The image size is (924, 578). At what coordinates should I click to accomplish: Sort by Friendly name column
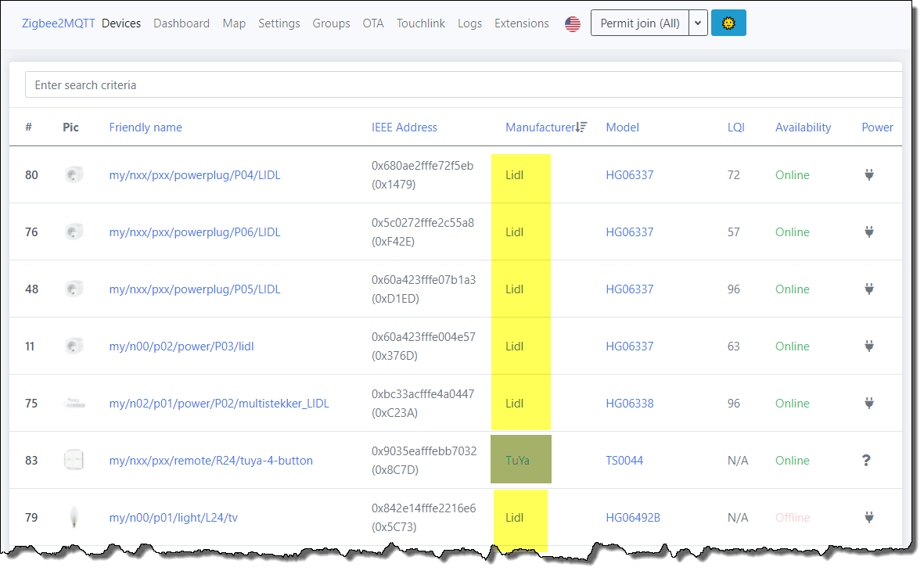coord(146,127)
